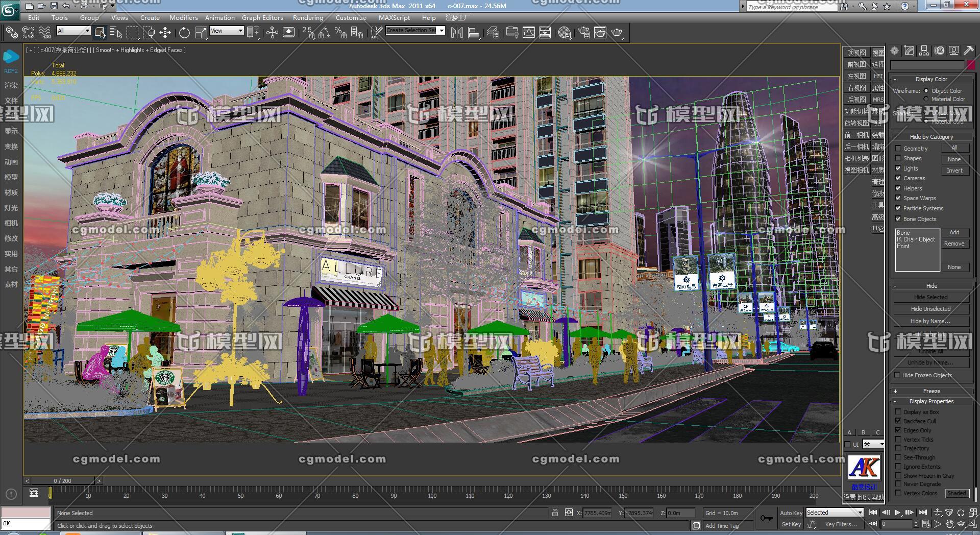Click the Hide Unselected button

(x=930, y=309)
